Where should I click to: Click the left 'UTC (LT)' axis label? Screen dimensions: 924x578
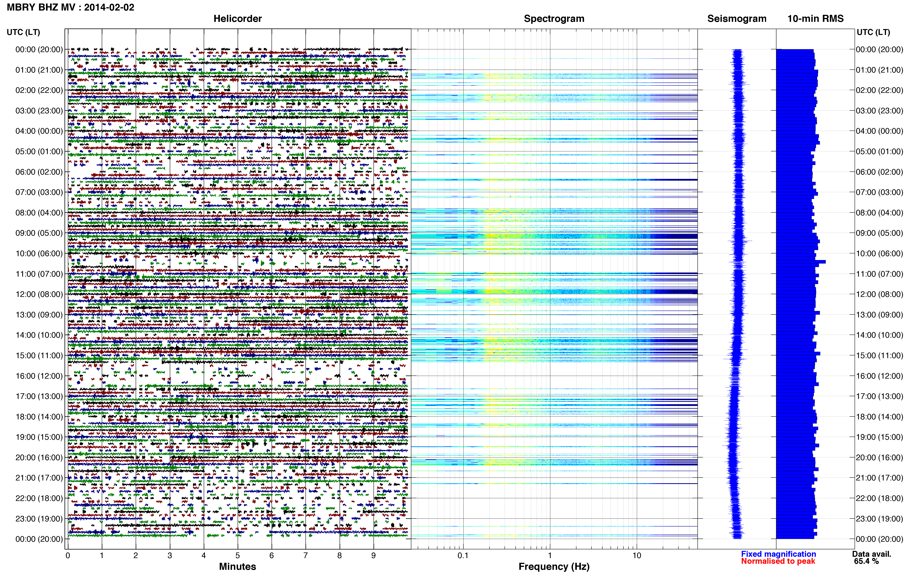click(x=23, y=32)
